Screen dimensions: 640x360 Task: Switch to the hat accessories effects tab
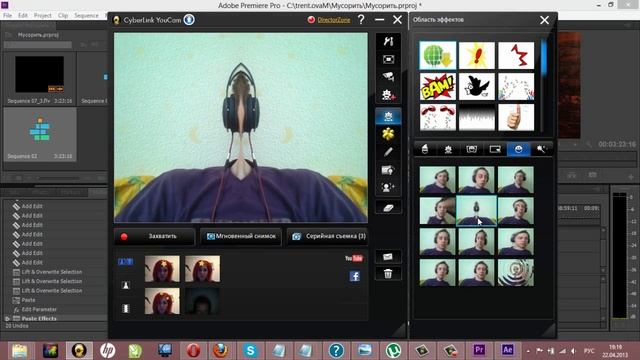[x=424, y=149]
